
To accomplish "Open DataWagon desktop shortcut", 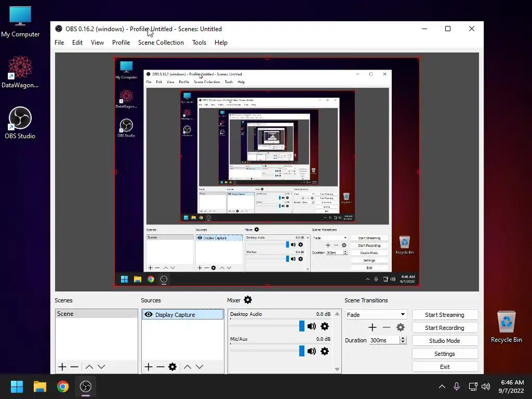I will pyautogui.click(x=20, y=72).
